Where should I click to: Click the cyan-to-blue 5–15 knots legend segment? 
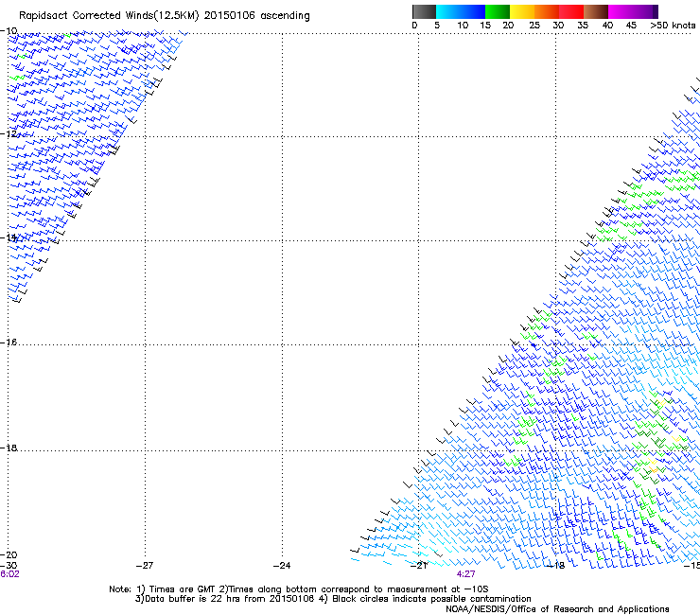[x=461, y=11]
